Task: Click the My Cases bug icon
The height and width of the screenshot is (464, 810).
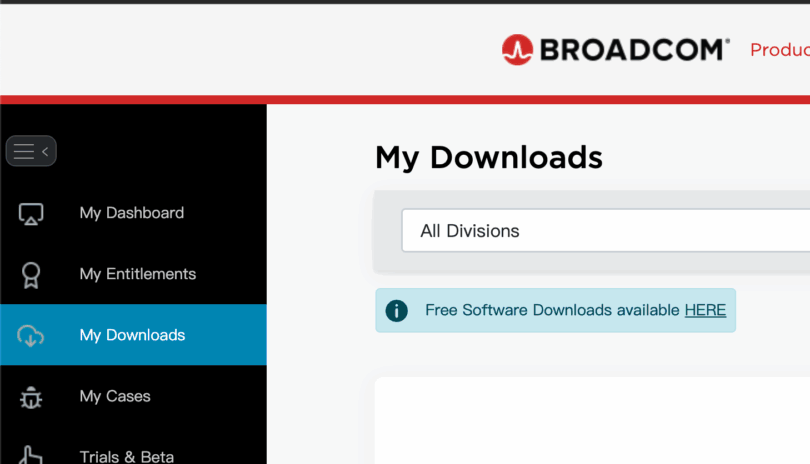Action: coord(31,397)
